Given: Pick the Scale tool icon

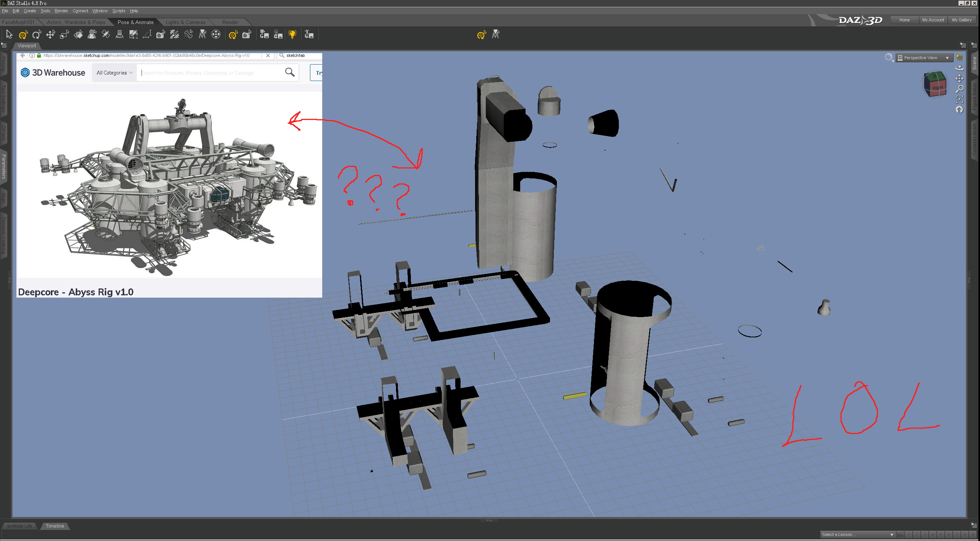Looking at the screenshot, I should [x=64, y=35].
